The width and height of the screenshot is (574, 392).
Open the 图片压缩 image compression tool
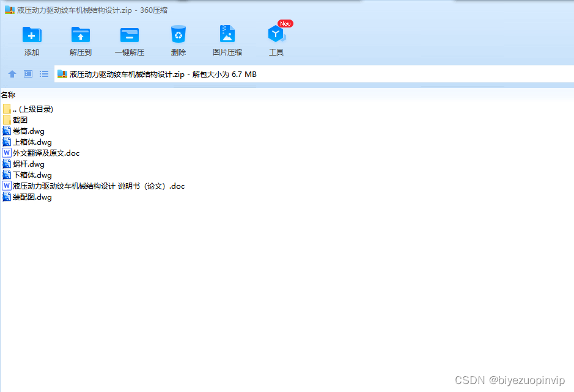click(227, 34)
